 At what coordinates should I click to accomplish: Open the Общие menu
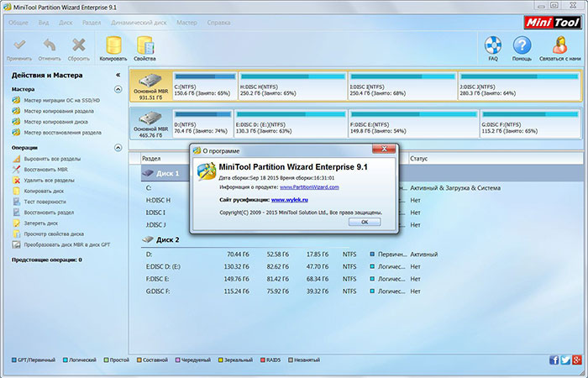[18, 23]
